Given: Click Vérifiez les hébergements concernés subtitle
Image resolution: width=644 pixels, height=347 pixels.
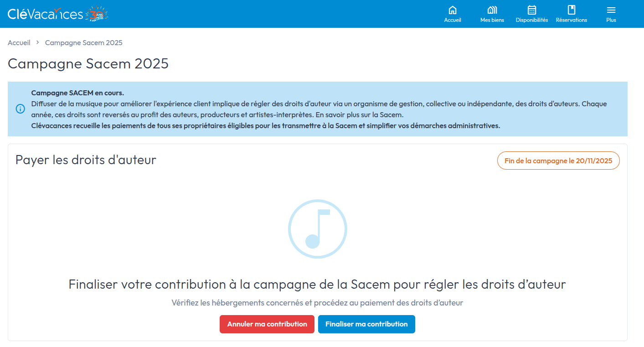Looking at the screenshot, I should pos(317,302).
